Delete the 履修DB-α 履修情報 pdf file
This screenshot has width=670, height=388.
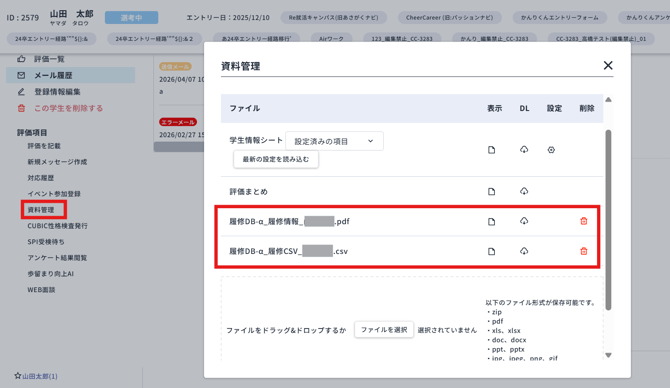(584, 221)
